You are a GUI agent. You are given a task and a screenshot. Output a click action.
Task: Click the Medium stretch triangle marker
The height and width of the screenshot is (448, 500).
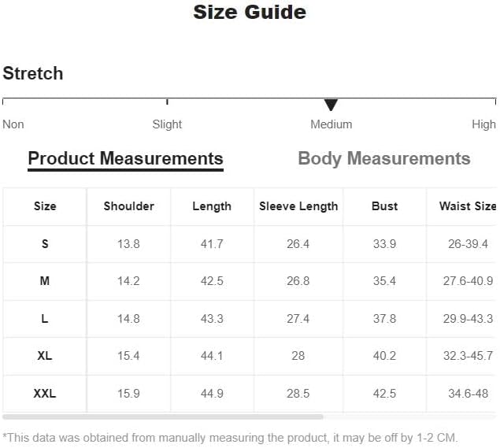tap(331, 105)
